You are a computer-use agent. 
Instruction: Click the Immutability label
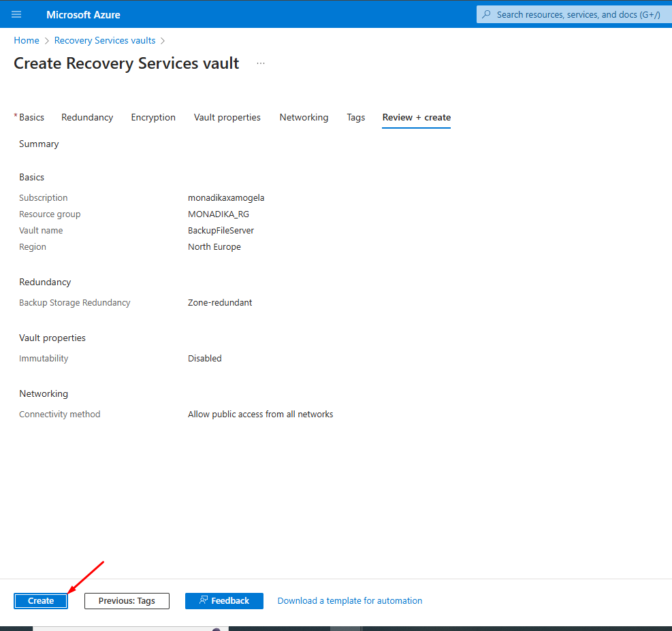pos(44,358)
